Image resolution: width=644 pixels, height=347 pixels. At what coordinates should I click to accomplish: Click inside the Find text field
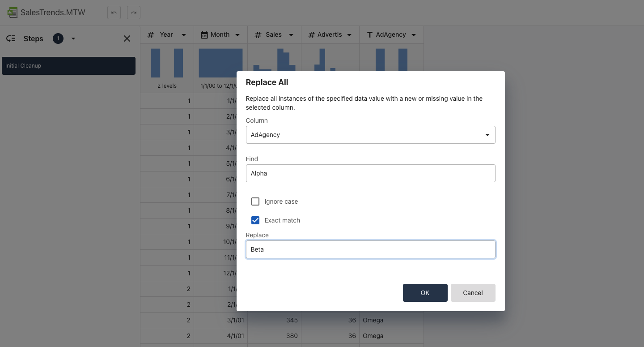[370, 173]
